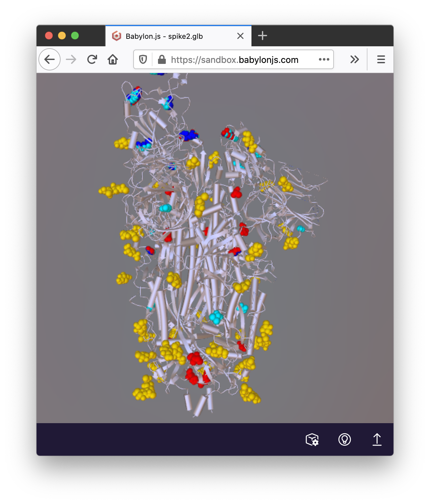430x504 pixels.
Task: Click the upload arrow icon
Action: point(377,439)
